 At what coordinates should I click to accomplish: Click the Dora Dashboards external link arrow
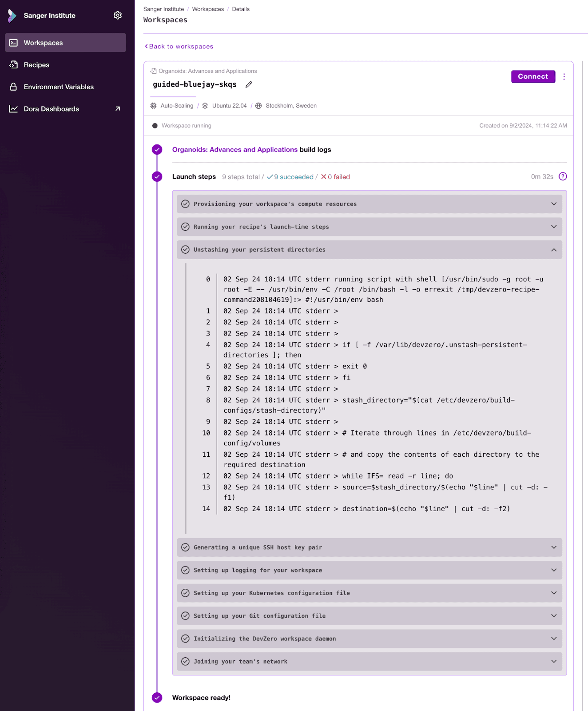[x=118, y=109]
